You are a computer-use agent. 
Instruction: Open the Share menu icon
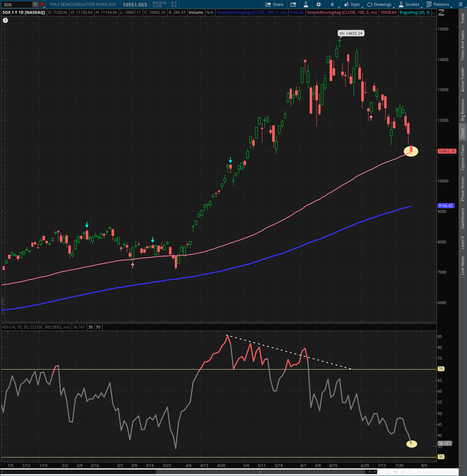[275, 4]
